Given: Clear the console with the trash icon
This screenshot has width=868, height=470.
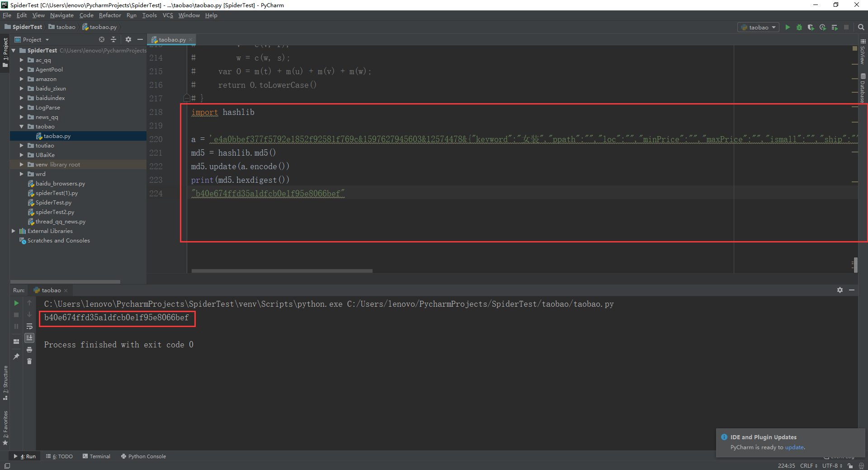Looking at the screenshot, I should tap(29, 361).
